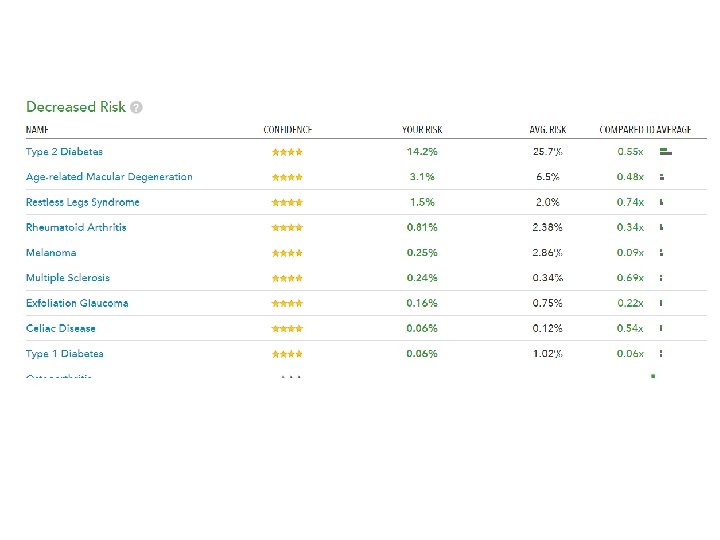Click the help icon beside Decreased Risk
Screen dimensions: 720x540
(x=136, y=107)
